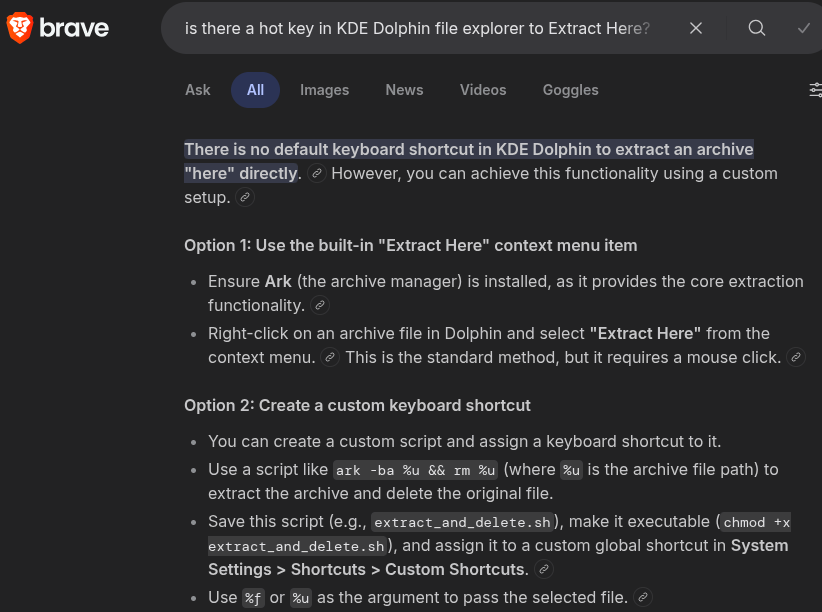Select the Ask tab

[x=197, y=89]
